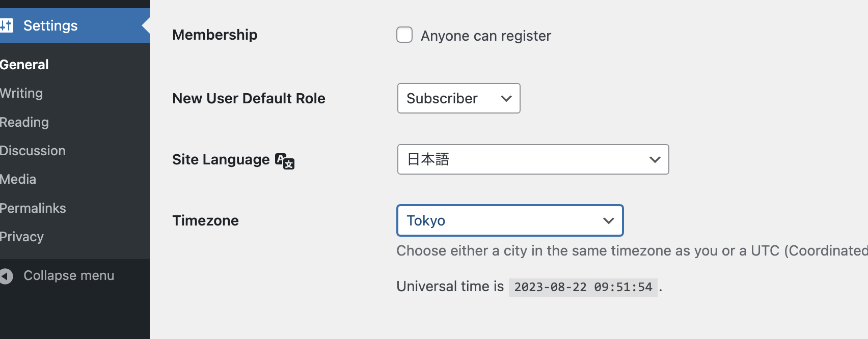Select Settings in the admin sidebar
Image resolution: width=868 pixels, height=339 pixels.
click(x=50, y=25)
